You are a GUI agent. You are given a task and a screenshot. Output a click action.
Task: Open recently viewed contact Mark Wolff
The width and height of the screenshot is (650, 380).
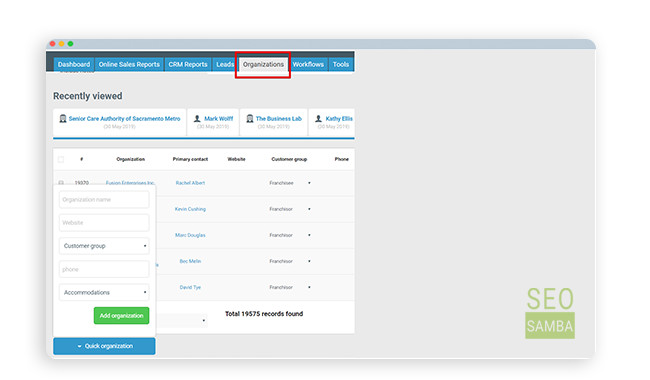pos(218,119)
